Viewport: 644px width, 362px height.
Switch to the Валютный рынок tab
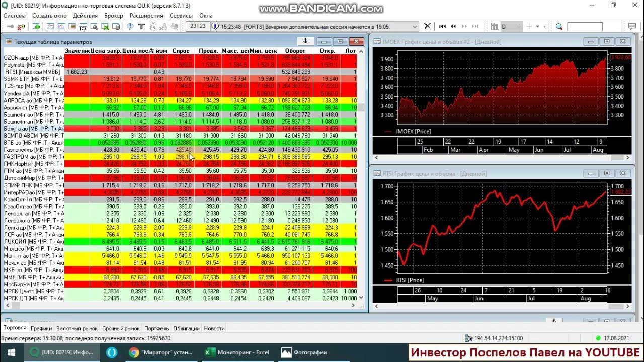pyautogui.click(x=77, y=328)
